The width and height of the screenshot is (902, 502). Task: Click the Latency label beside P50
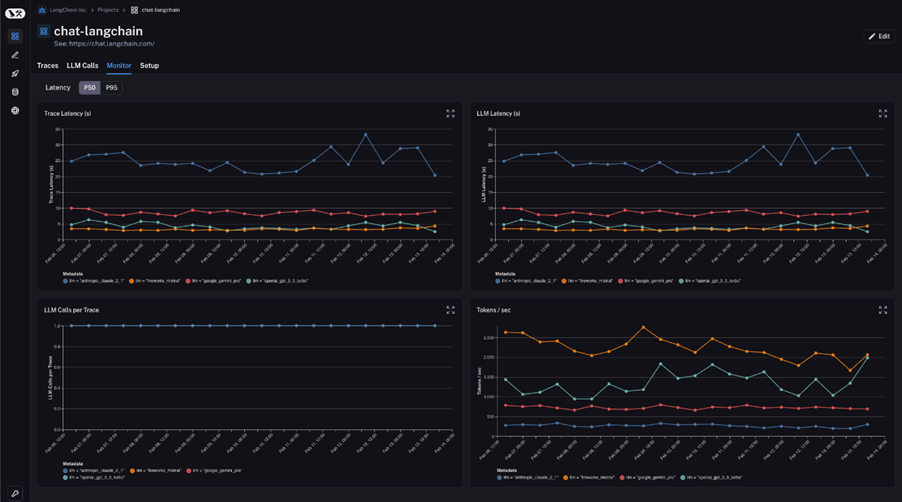[x=58, y=87]
